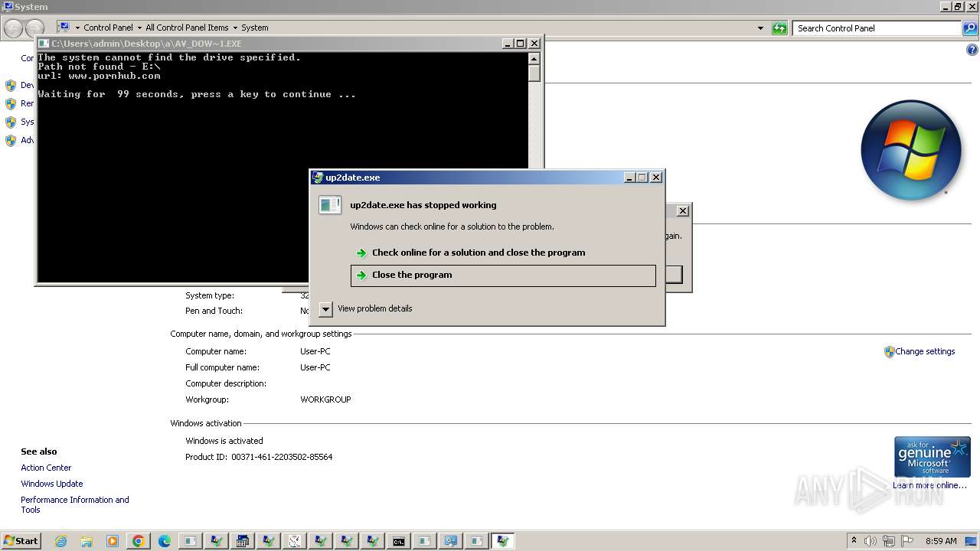980x551 pixels.
Task: Click the console window's title bar icon
Action: pos(44,44)
